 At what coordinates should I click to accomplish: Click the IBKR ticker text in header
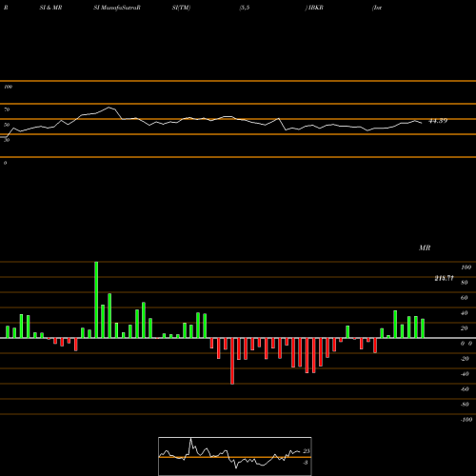316,8
